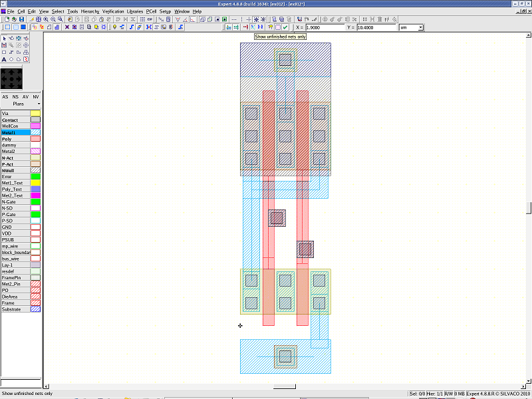Click the Save file icon in toolbar
The height and width of the screenshot is (399, 532).
(x=22, y=19)
